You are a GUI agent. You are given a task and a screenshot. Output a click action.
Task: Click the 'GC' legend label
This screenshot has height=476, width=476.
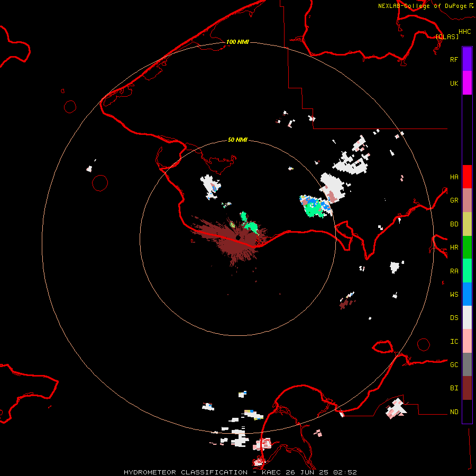[454, 364]
